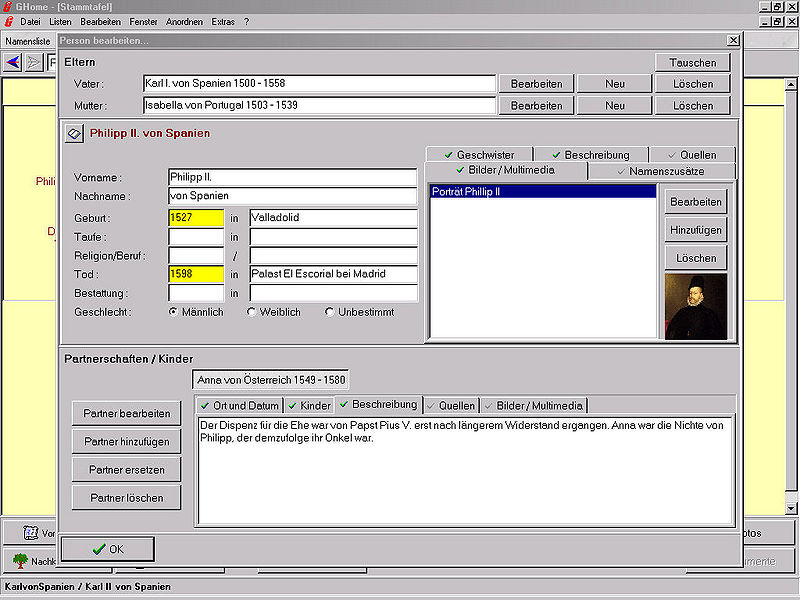Close the Person bearbeiten dialog
This screenshot has width=800, height=600.
tap(733, 40)
